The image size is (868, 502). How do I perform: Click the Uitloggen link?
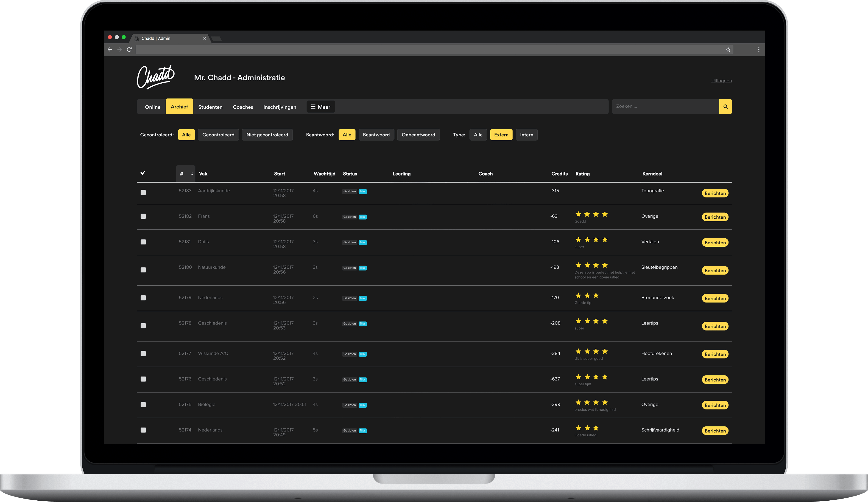[x=721, y=81]
